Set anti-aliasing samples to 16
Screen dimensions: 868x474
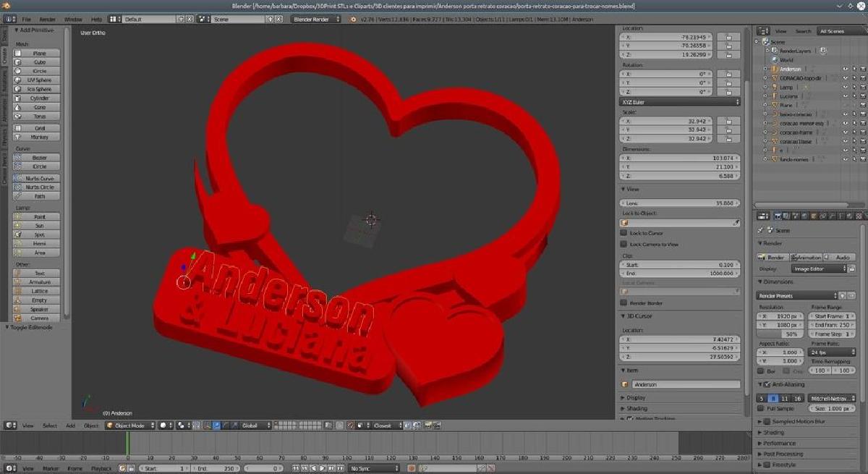coord(797,399)
